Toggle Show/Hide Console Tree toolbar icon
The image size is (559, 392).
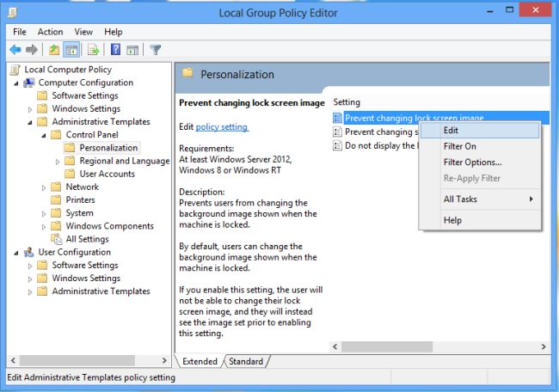[x=72, y=50]
